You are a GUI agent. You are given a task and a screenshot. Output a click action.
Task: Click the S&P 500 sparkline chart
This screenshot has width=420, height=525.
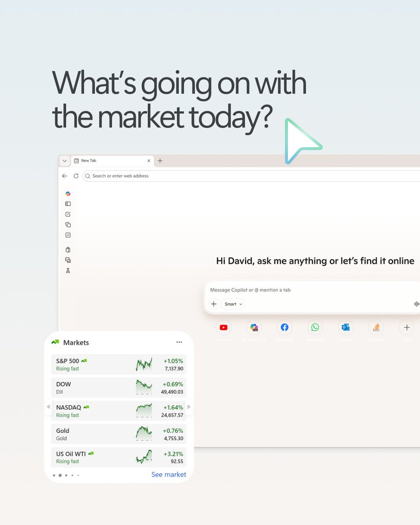144,364
